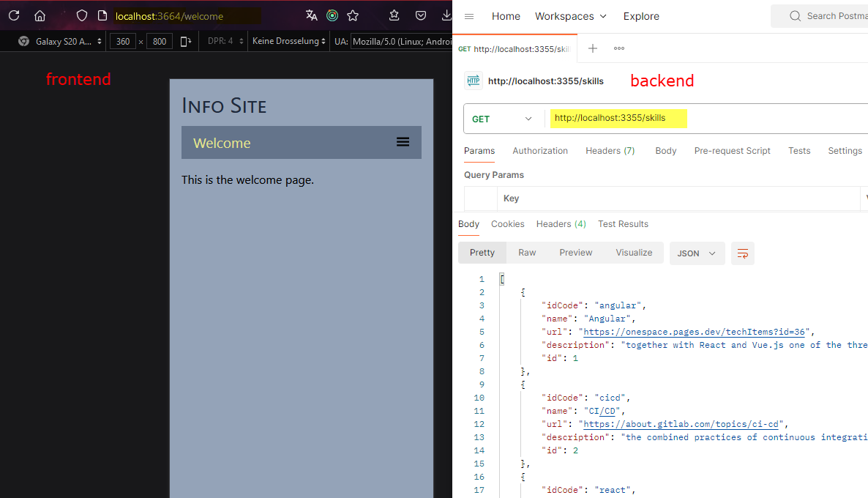Open the page translate icon in address bar
This screenshot has width=868, height=498.
[x=312, y=15]
